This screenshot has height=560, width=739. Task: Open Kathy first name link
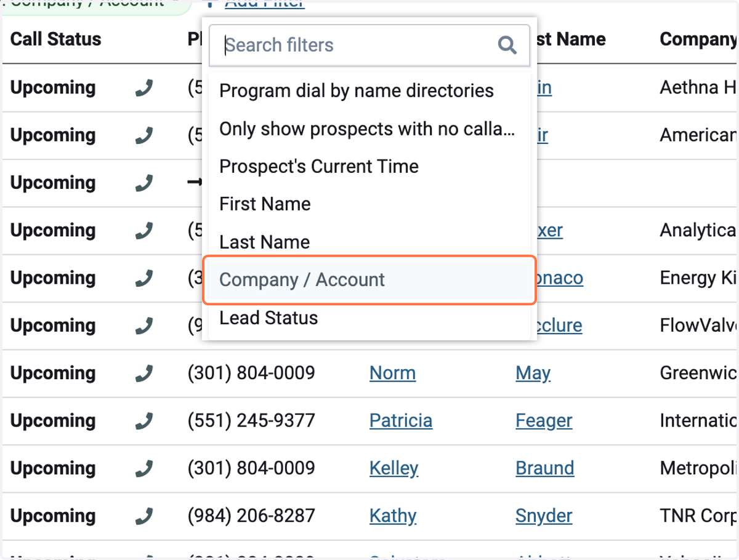click(393, 516)
